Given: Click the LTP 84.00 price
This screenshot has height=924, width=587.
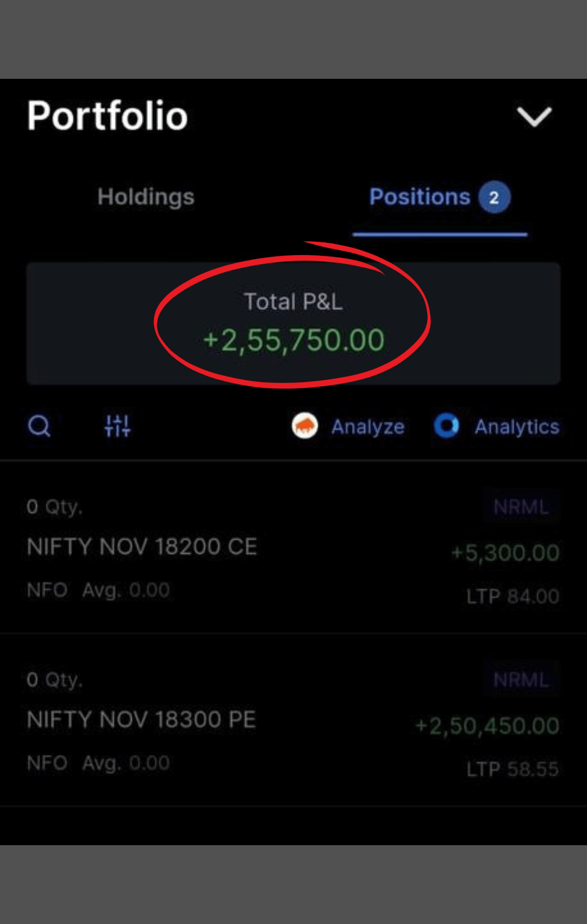Looking at the screenshot, I should click(x=513, y=596).
